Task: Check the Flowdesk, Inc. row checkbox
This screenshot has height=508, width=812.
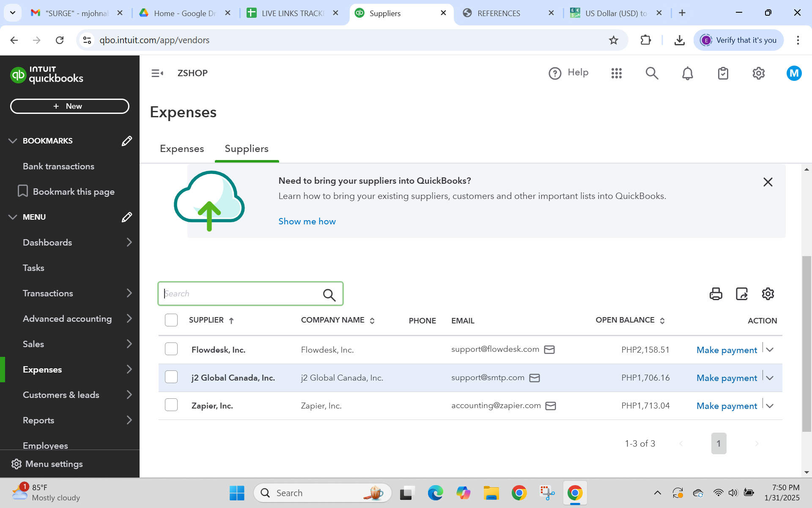Action: (x=171, y=349)
